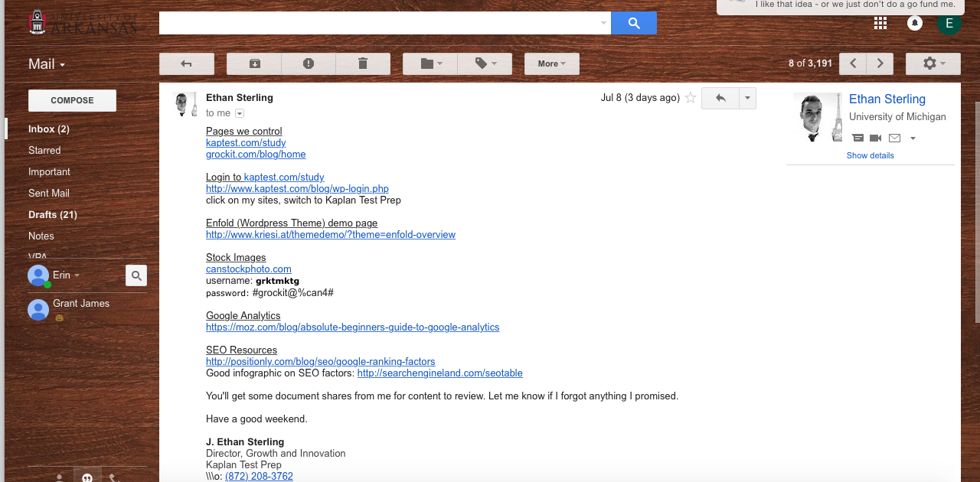Open the notifications bell
Image resolution: width=980 pixels, height=482 pixels.
(914, 23)
